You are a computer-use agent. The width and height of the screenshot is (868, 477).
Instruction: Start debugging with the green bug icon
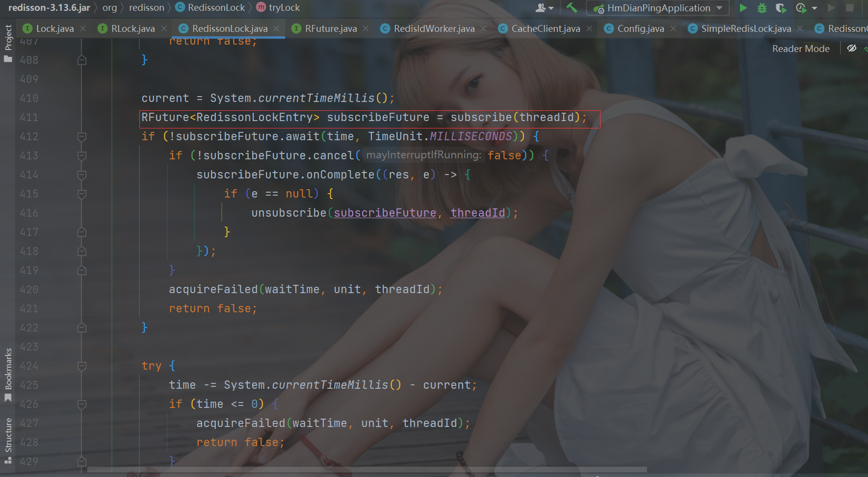click(x=762, y=8)
